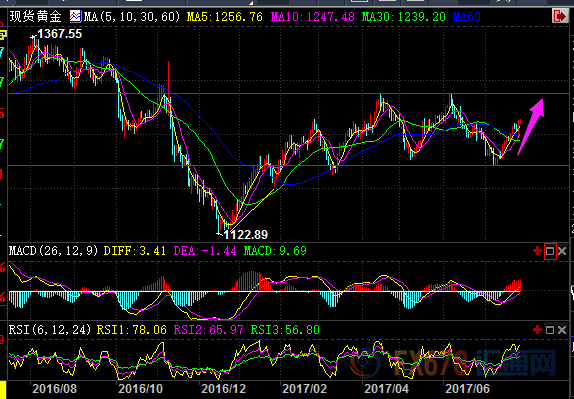Screen dimensions: 574x399
Task: Maximize the RSI indicator panel
Action: pos(550,330)
